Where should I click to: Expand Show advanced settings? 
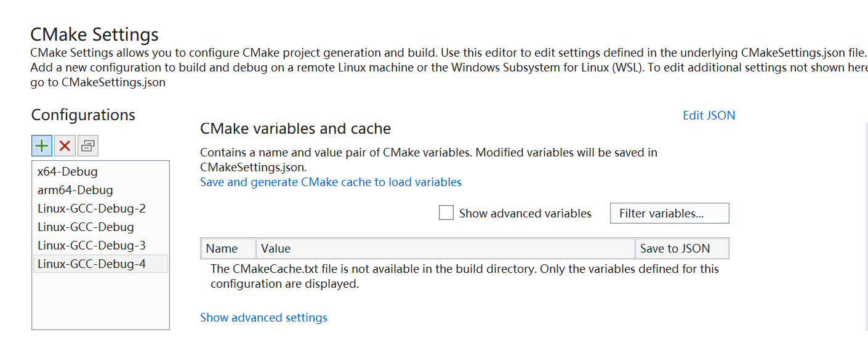[263, 317]
